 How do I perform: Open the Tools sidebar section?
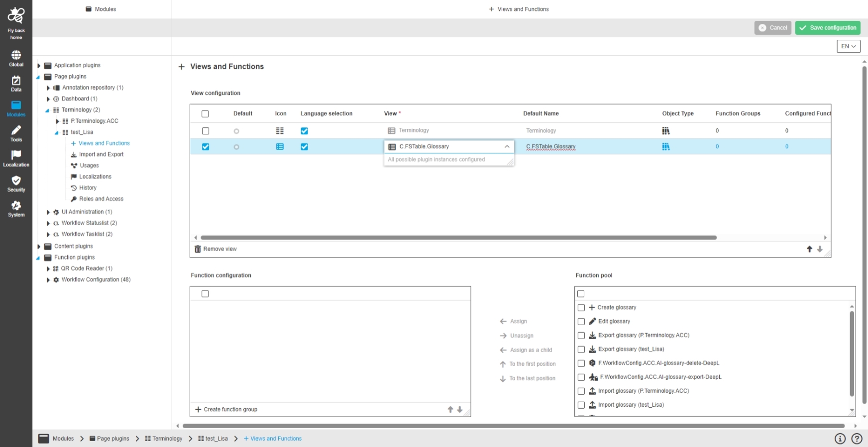(16, 133)
